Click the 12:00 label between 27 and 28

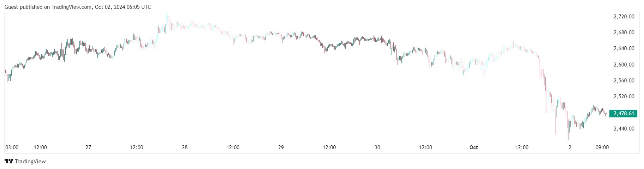click(x=137, y=147)
